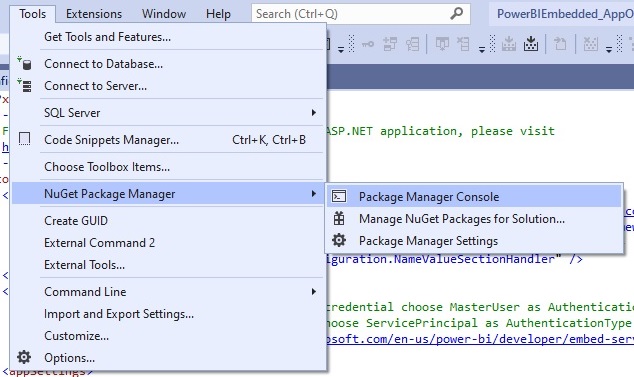Click the power-bi developer embed URL link
634x377 pixels.
(480, 339)
